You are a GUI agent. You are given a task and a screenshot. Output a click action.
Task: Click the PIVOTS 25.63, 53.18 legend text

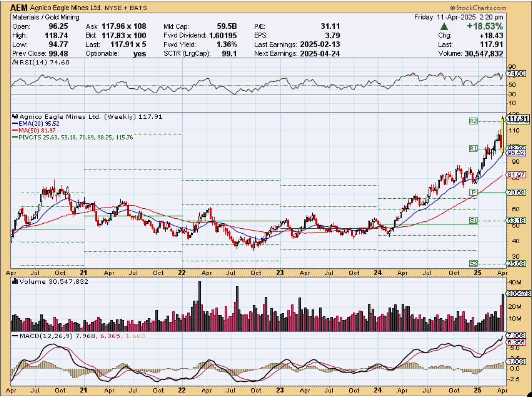pyautogui.click(x=75, y=137)
